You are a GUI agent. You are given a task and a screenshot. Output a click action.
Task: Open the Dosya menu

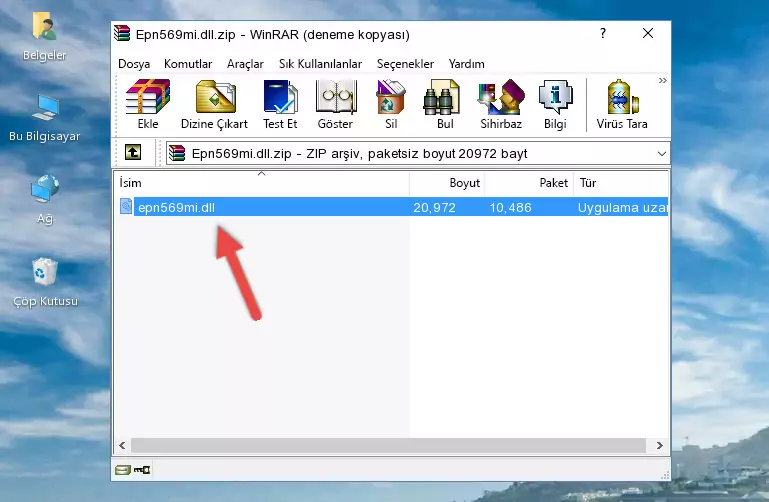(x=134, y=64)
